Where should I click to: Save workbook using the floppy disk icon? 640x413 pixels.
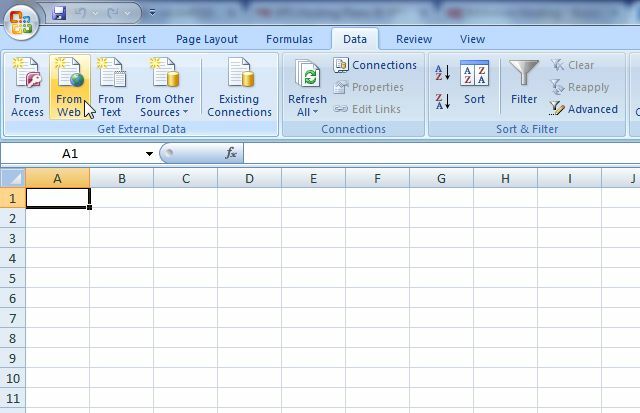point(59,13)
